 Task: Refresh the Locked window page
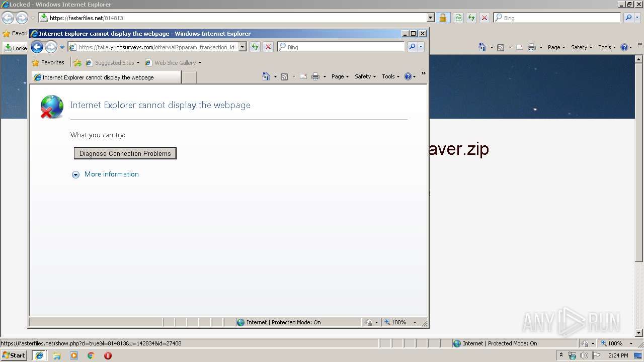click(471, 18)
